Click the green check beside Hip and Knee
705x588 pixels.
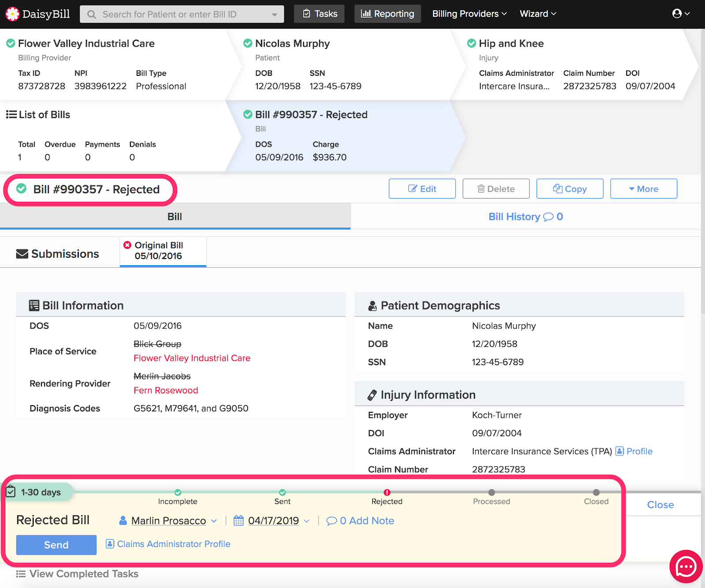point(471,43)
